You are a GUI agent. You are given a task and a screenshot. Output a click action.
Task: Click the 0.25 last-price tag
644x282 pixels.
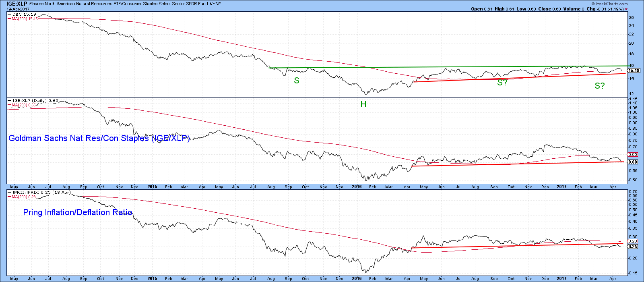tap(633, 247)
